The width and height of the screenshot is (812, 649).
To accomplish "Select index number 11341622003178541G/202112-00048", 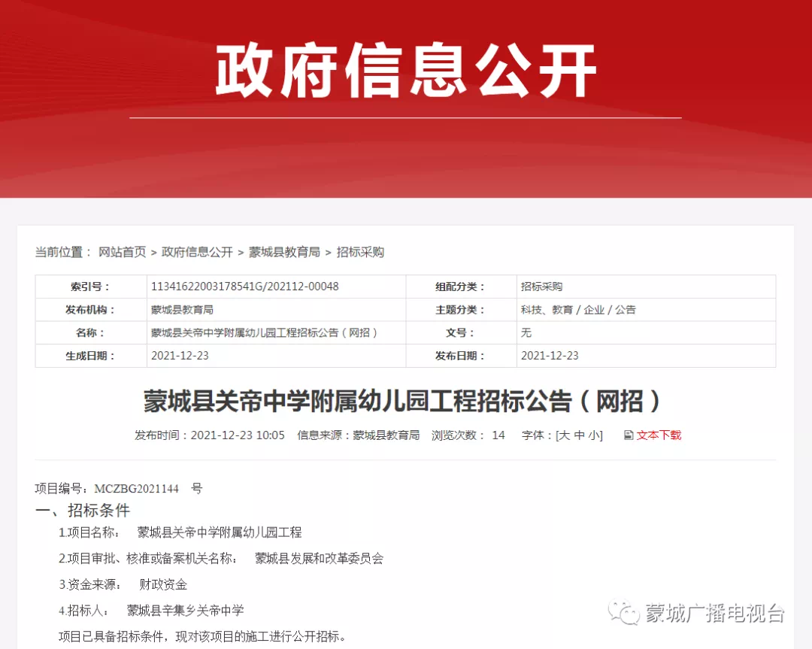I will point(244,287).
